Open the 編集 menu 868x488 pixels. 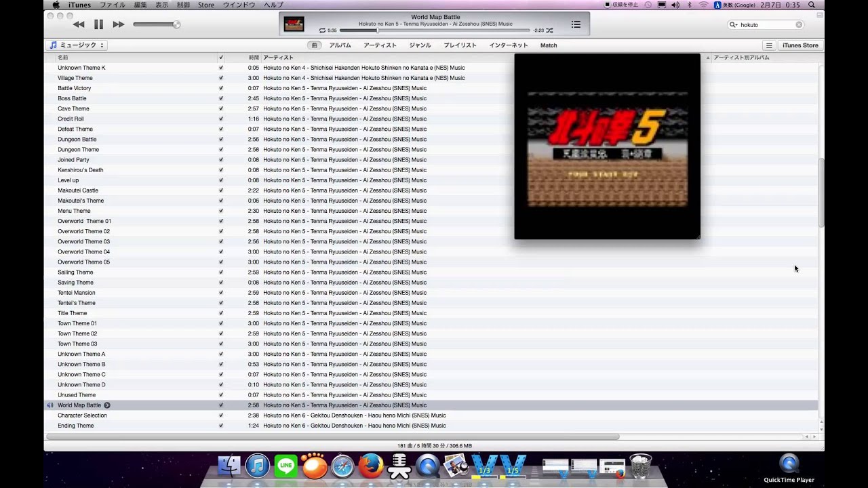click(x=140, y=5)
